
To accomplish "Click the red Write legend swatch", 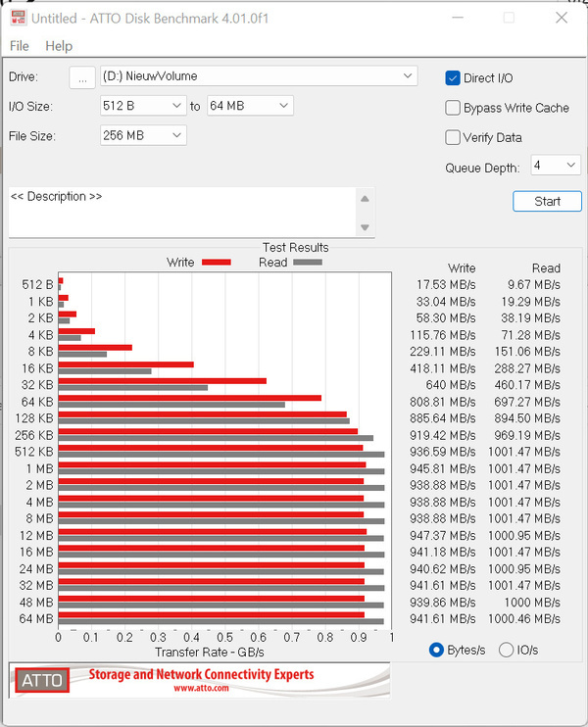I will (217, 263).
